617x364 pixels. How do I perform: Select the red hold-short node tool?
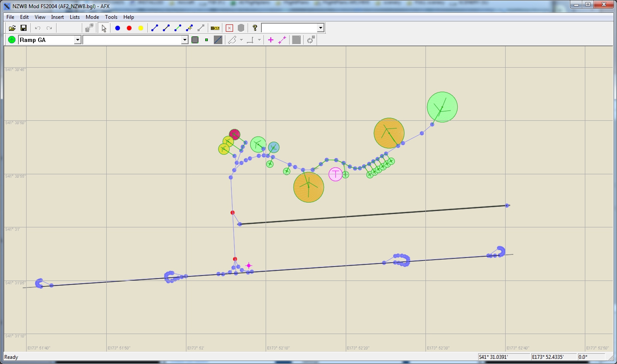(x=129, y=28)
